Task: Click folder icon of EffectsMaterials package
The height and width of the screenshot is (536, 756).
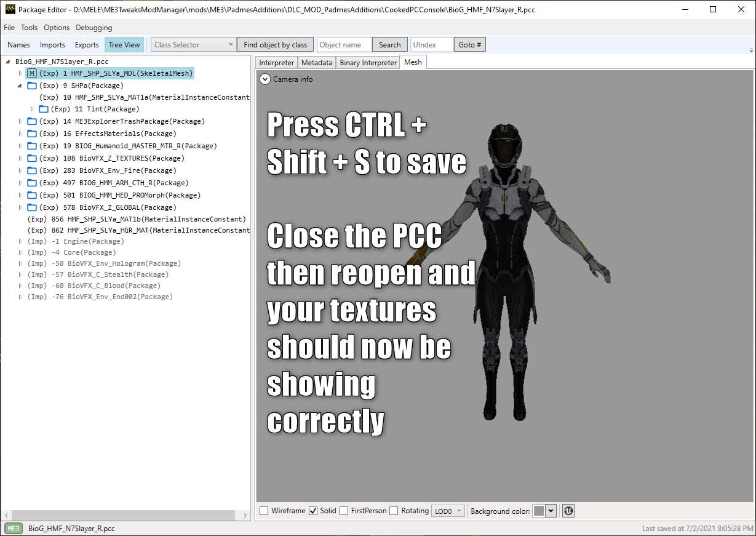Action: (x=32, y=134)
